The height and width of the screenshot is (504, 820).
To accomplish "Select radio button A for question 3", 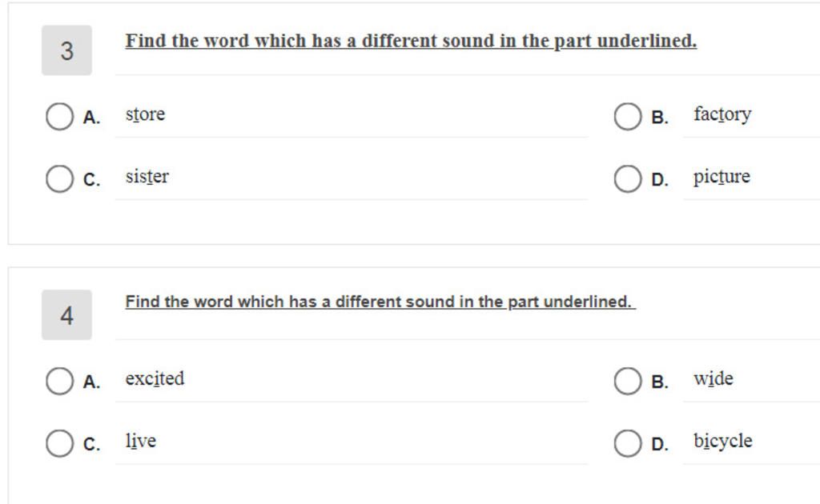I will pyautogui.click(x=59, y=117).
